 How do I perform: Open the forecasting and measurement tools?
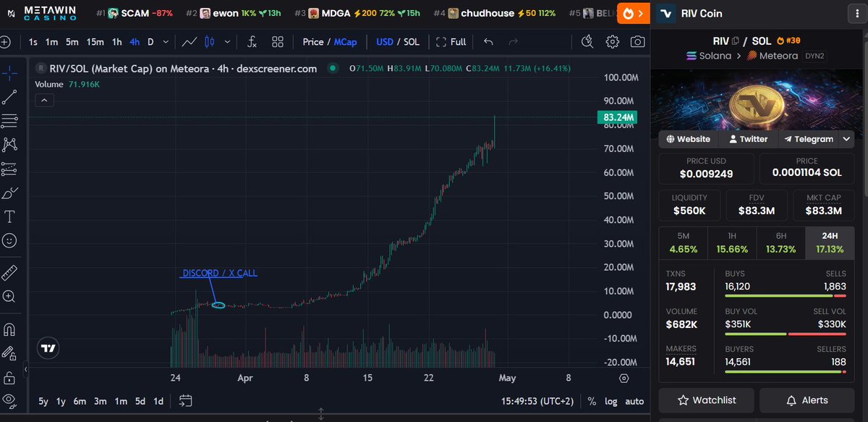pyautogui.click(x=9, y=169)
